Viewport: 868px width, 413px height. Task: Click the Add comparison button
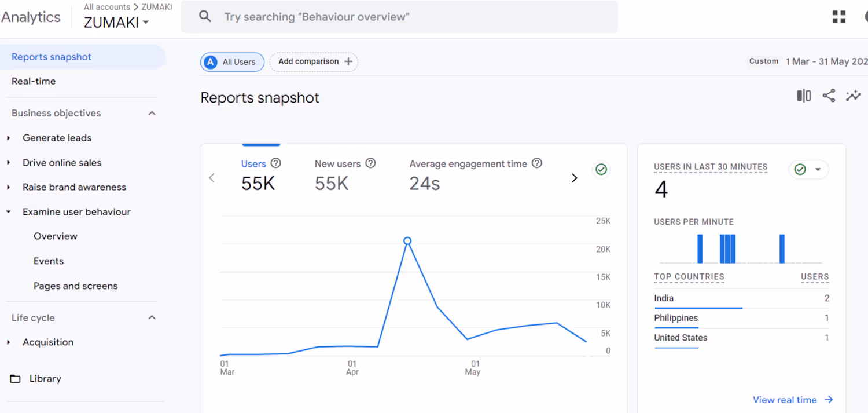pos(314,61)
